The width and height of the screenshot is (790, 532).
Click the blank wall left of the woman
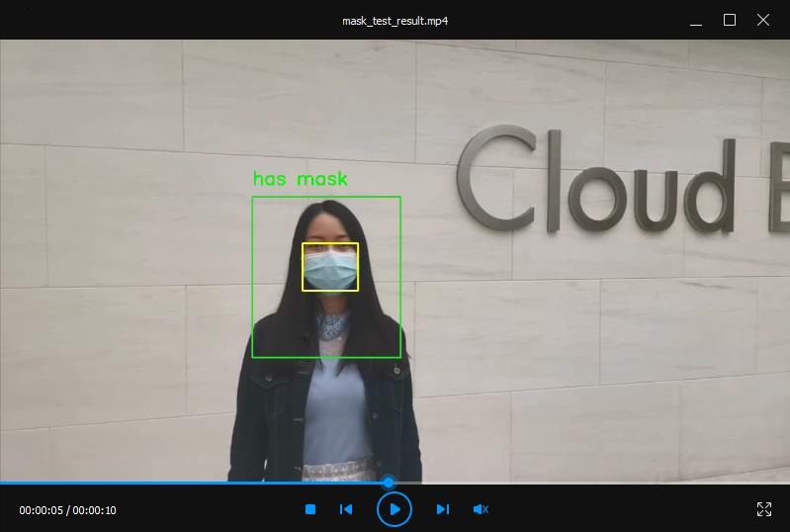coord(119,297)
